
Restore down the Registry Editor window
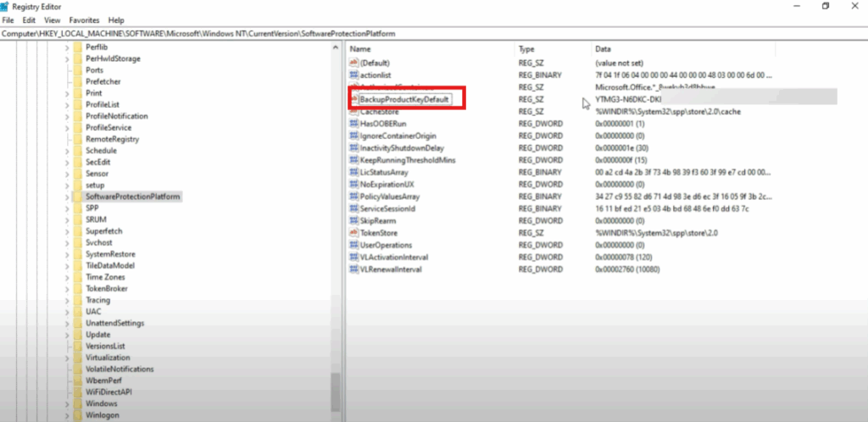click(x=826, y=6)
